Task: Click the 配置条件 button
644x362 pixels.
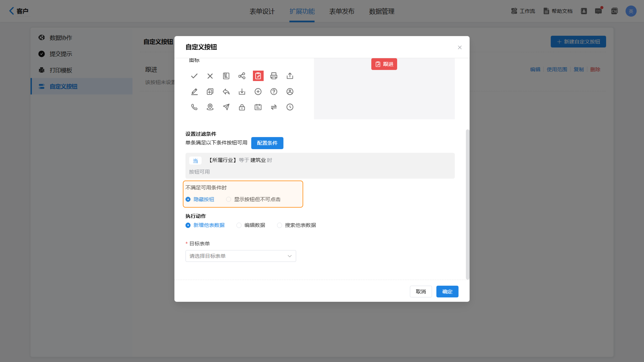Action: coord(267,143)
